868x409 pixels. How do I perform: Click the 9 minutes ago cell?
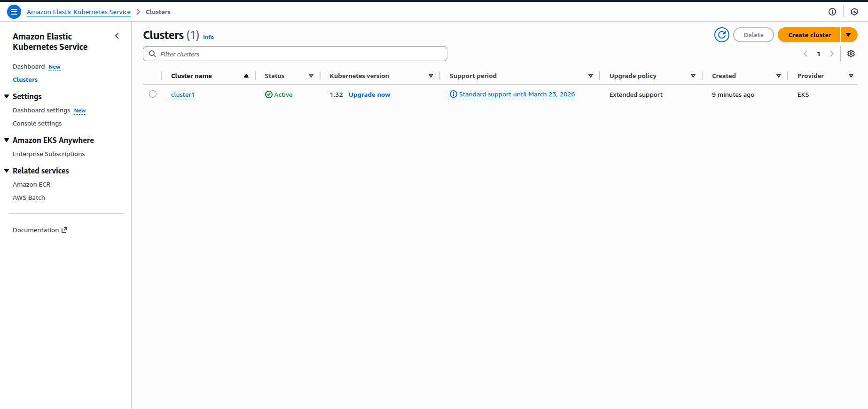point(733,94)
